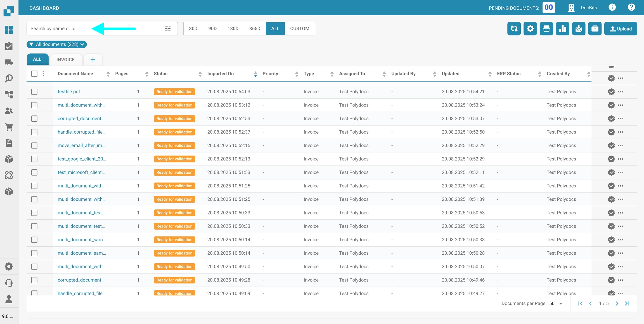This screenshot has width=644, height=324.
Task: Switch to the INVOICE tab
Action: 65,60
